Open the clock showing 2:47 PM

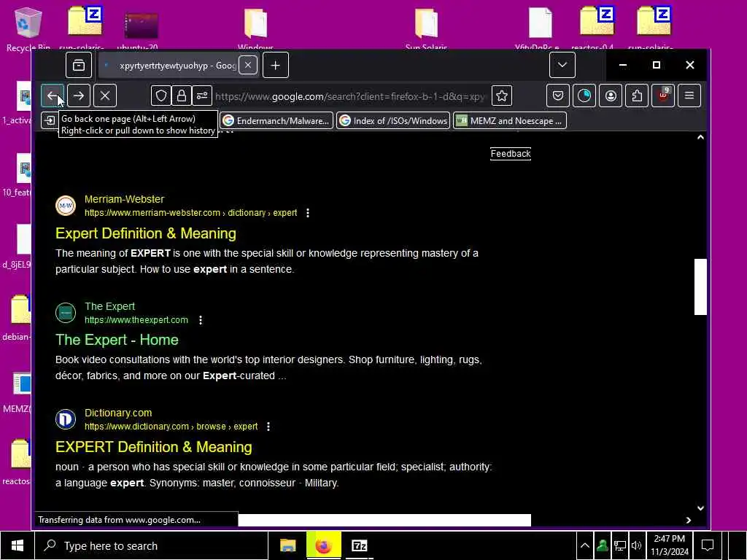click(670, 545)
